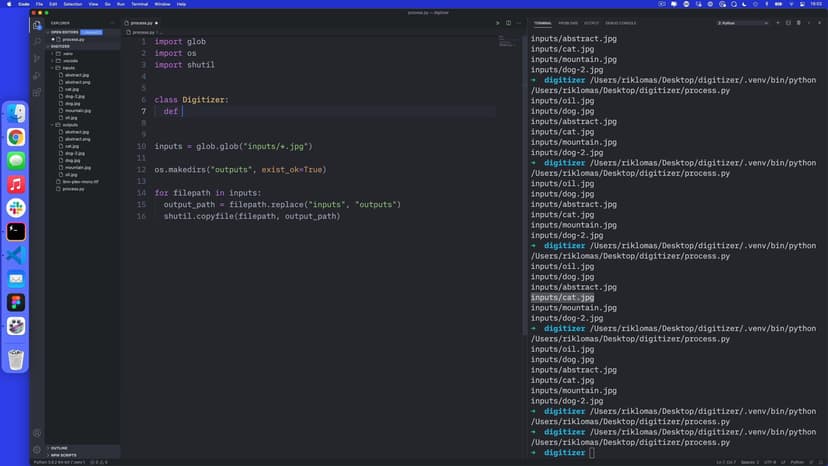828x466 pixels.
Task: Open the terminal selector dropdown showing Python
Action: [x=741, y=22]
